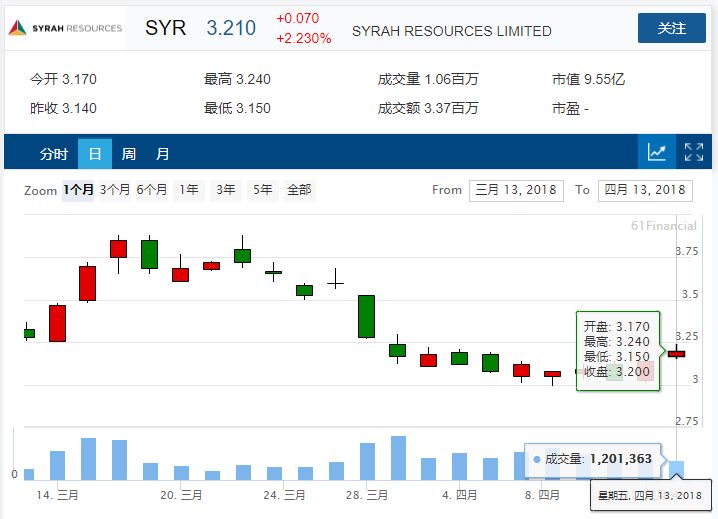Click the +2.230% change value
The width and height of the screenshot is (718, 519).
coord(304,38)
